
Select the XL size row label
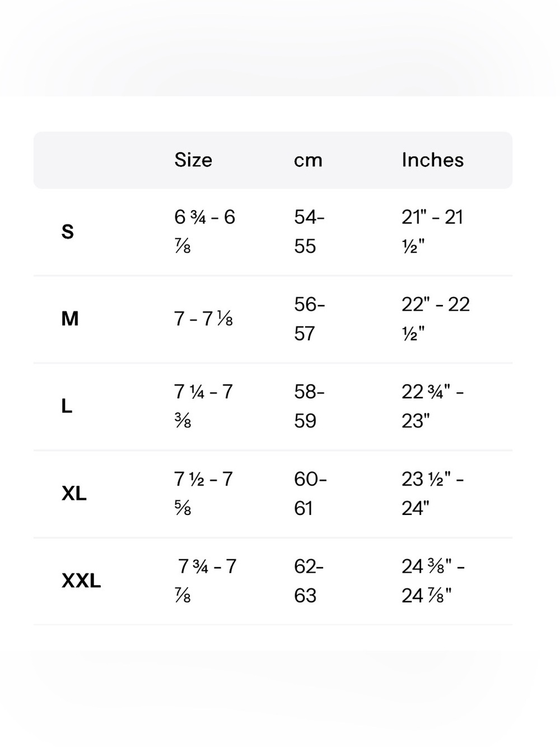[x=74, y=494]
